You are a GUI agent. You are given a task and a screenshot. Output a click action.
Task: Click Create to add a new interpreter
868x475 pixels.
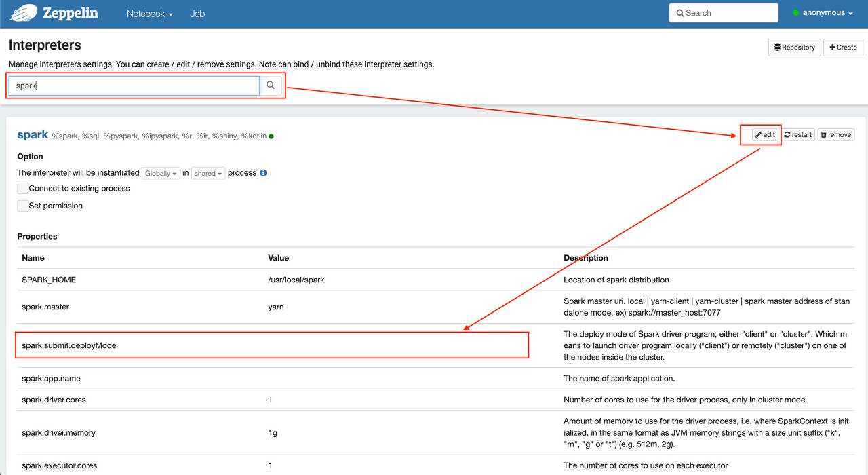843,47
